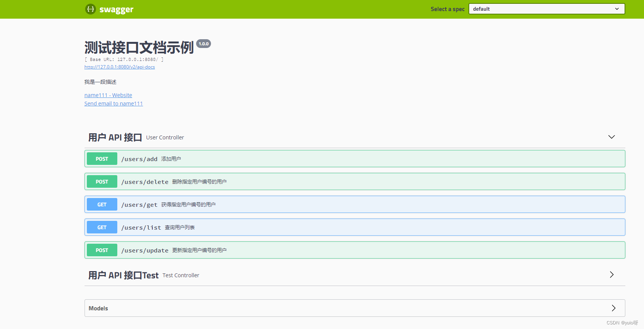The width and height of the screenshot is (644, 329).
Task: Expand the Models section arrow
Action: (614, 308)
